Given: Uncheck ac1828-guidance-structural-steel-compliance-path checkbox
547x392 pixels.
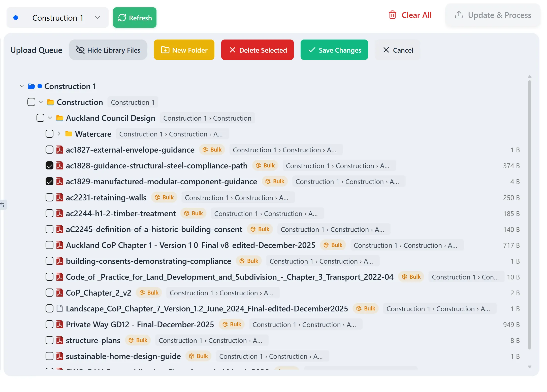Looking at the screenshot, I should point(49,166).
